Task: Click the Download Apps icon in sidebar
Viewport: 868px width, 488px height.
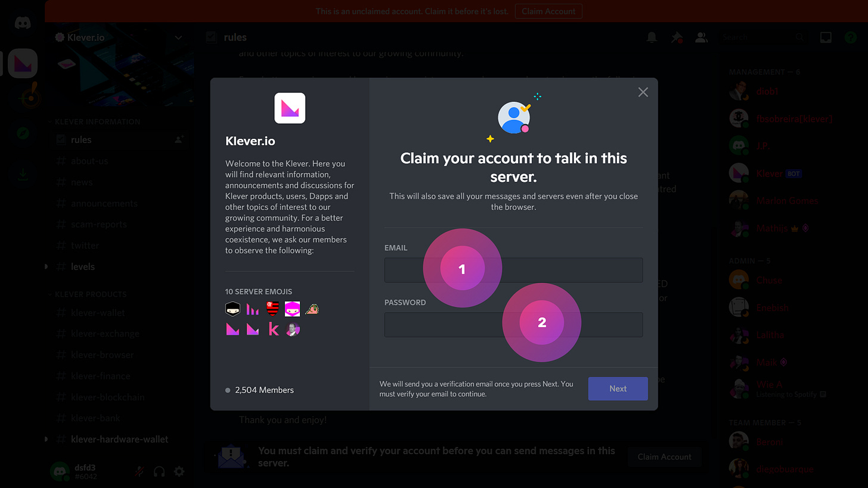Action: [23, 174]
